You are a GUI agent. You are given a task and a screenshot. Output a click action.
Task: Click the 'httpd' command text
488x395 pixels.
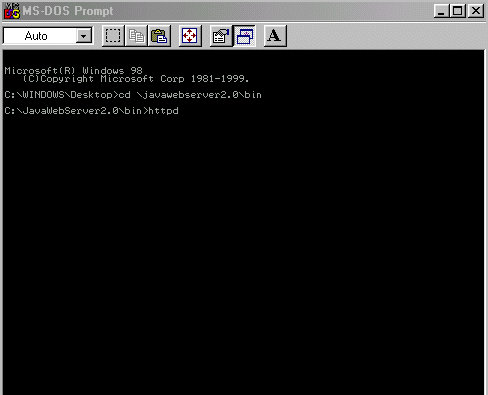tap(163, 110)
